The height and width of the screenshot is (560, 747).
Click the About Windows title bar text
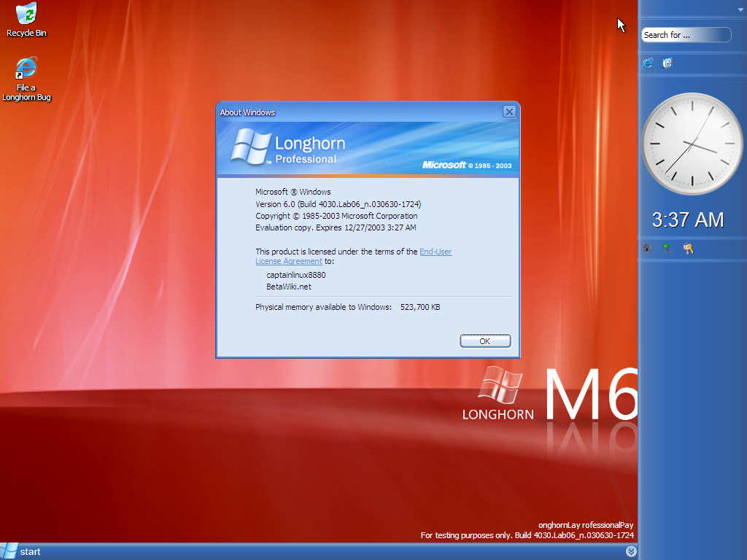point(247,112)
